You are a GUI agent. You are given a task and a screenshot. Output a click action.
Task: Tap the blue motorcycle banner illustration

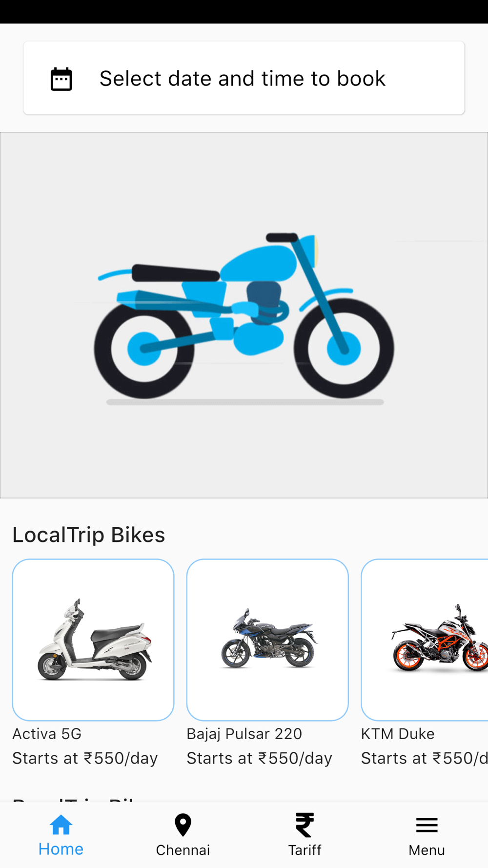tap(244, 315)
